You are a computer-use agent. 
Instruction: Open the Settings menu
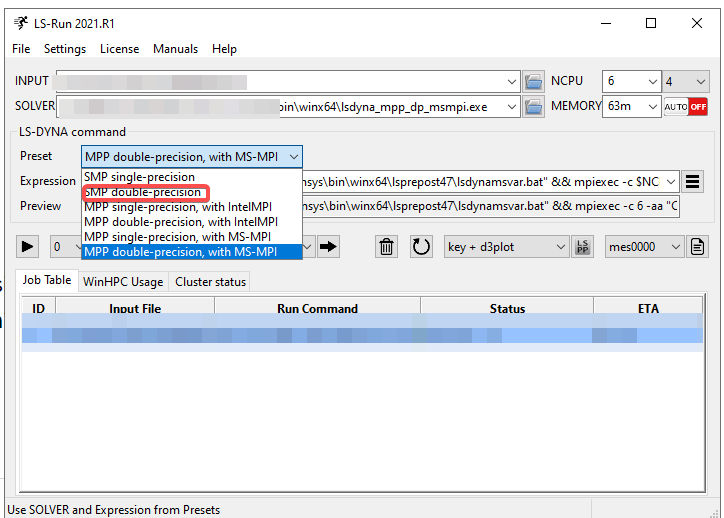(x=65, y=49)
